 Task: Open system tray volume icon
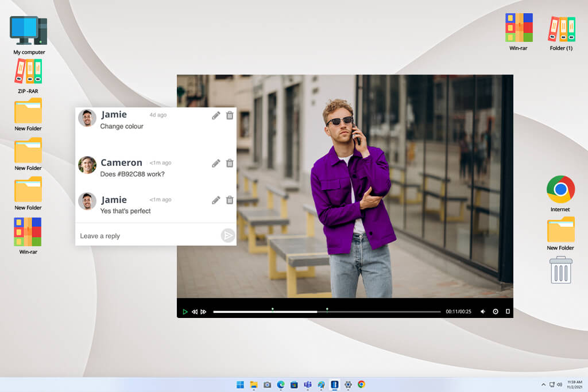click(559, 385)
